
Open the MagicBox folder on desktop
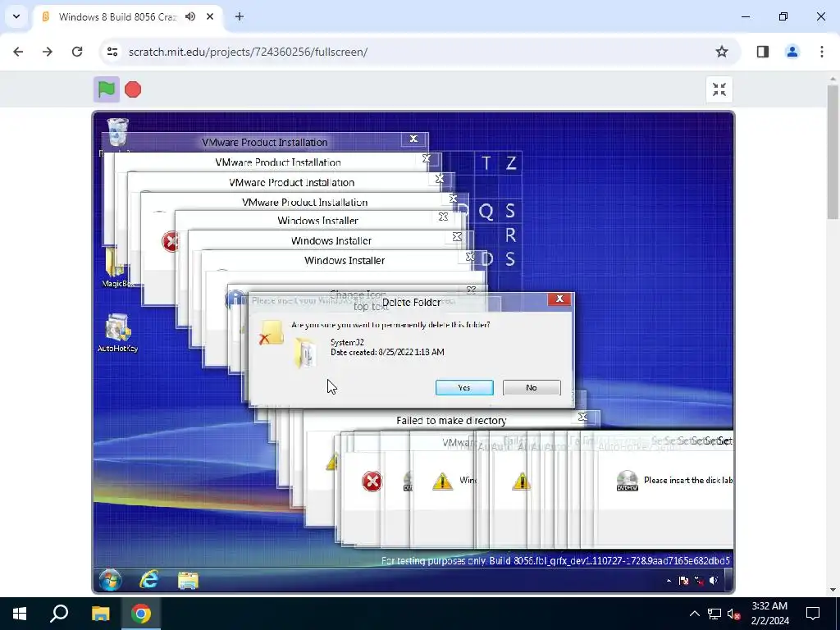pyautogui.click(x=115, y=267)
